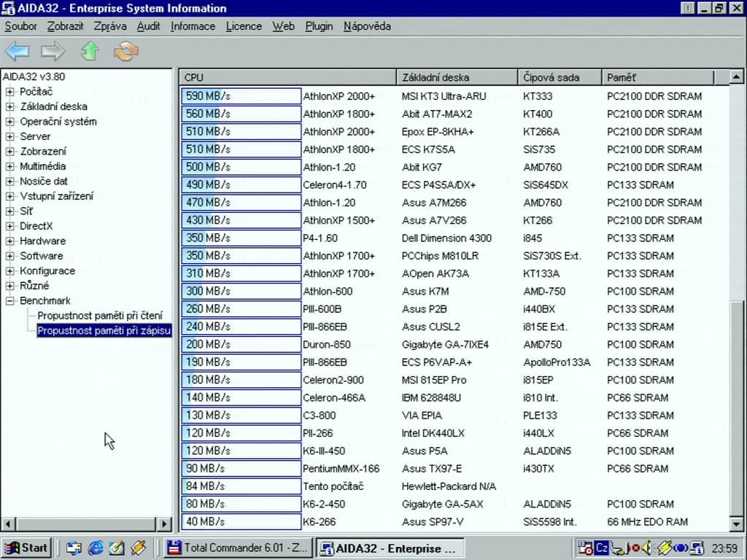Select Konfigurace in the tree
The height and width of the screenshot is (560, 747).
coord(47,271)
